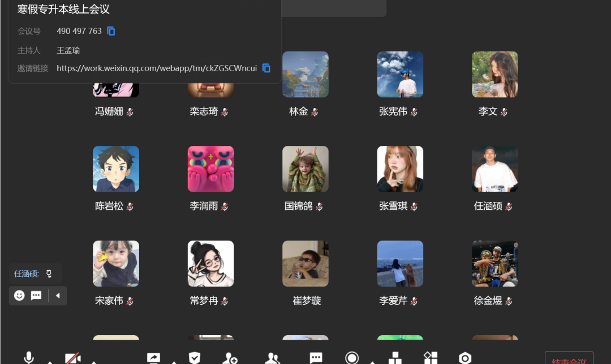Click host name 王孟瑜

click(68, 51)
